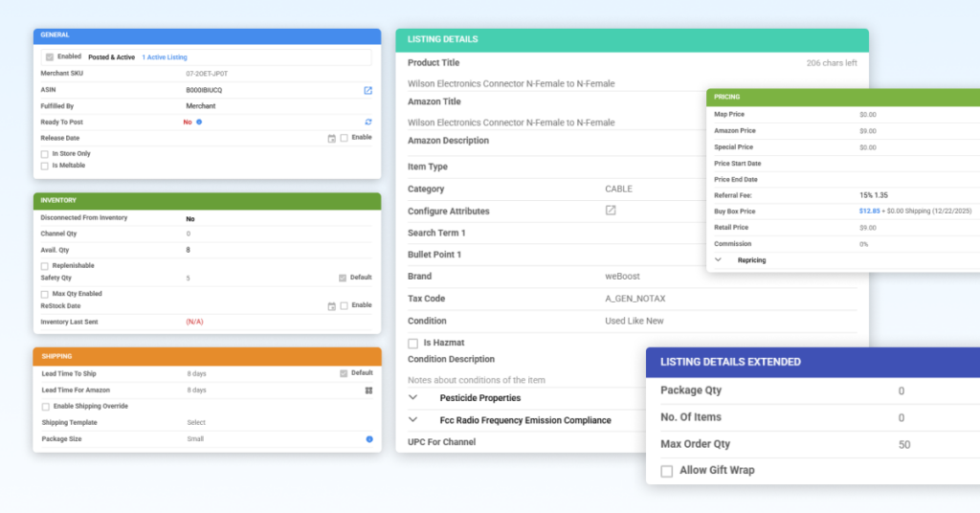980x513 pixels.
Task: Open the ASIN external link icon
Action: click(x=368, y=91)
